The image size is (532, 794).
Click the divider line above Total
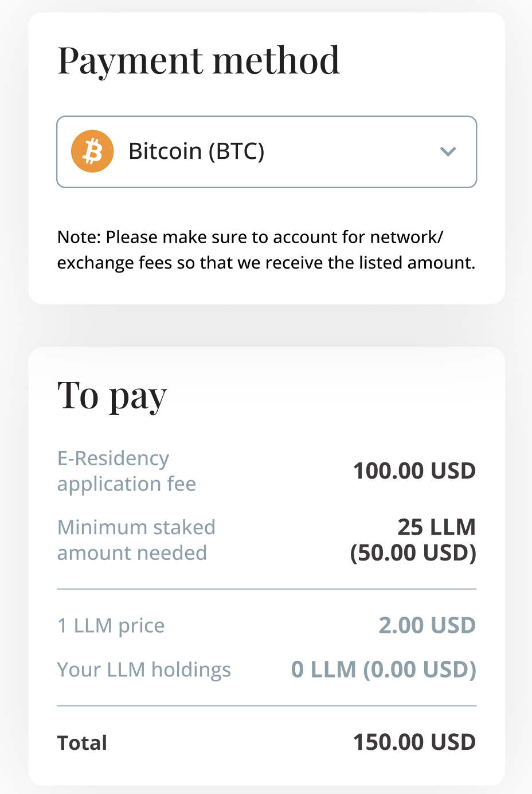click(x=267, y=706)
